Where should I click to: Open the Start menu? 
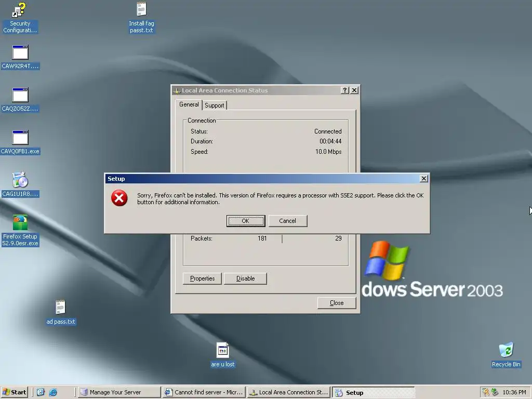tap(14, 392)
